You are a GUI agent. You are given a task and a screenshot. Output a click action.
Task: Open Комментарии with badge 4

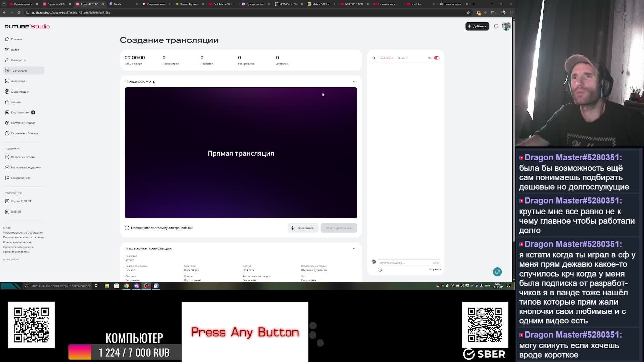pos(20,112)
